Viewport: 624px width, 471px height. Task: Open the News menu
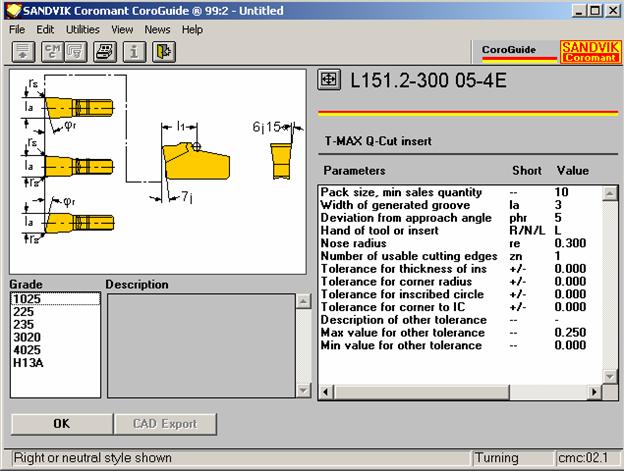click(157, 29)
